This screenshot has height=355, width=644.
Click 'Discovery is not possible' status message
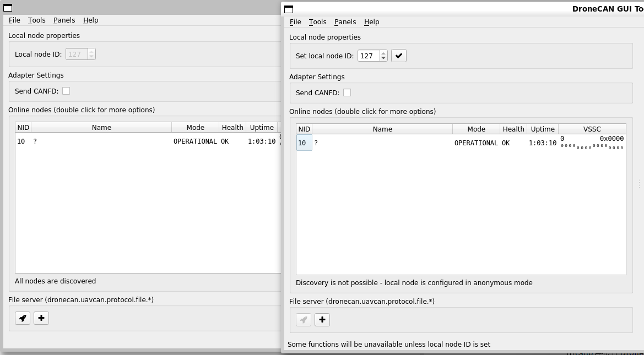414,283
